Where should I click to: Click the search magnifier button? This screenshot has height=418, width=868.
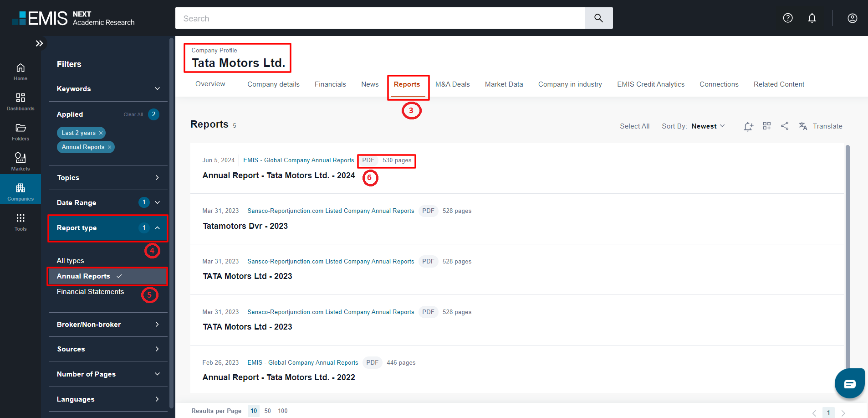tap(598, 18)
